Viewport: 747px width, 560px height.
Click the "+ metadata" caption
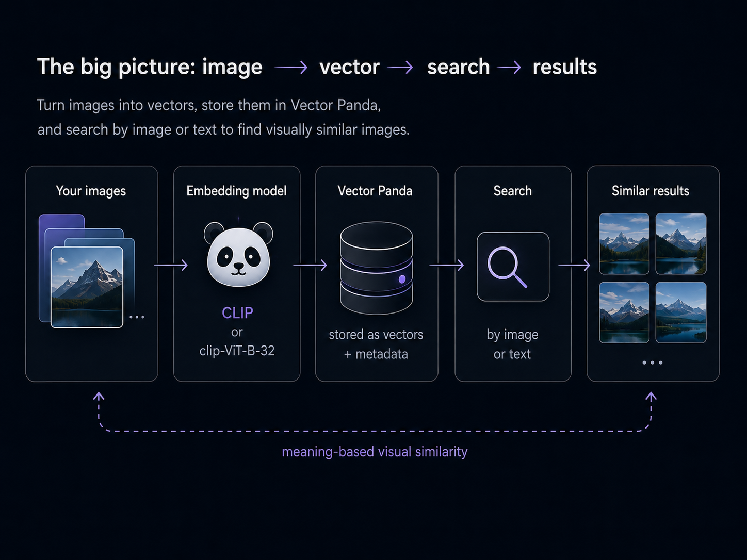point(376,354)
